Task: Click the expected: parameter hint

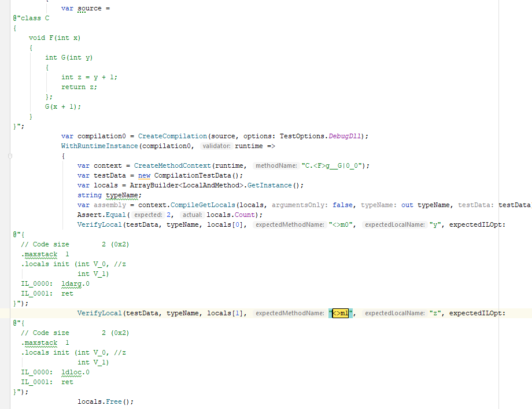Action: tap(148, 215)
